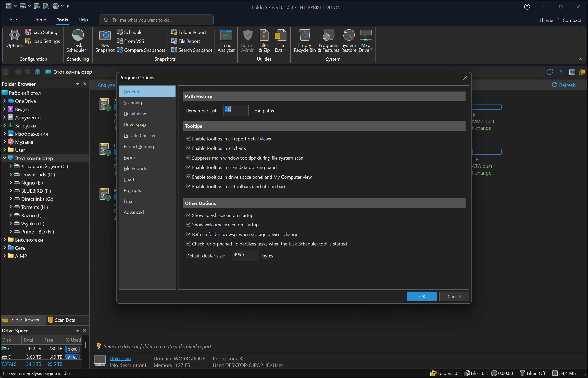The image size is (588, 378).
Task: Open System Restore
Action: (x=349, y=41)
